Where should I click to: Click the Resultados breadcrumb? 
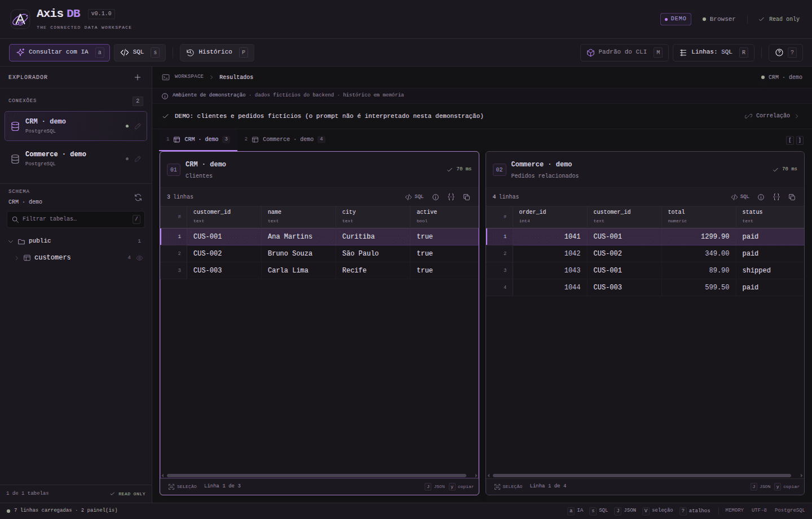[x=236, y=77]
